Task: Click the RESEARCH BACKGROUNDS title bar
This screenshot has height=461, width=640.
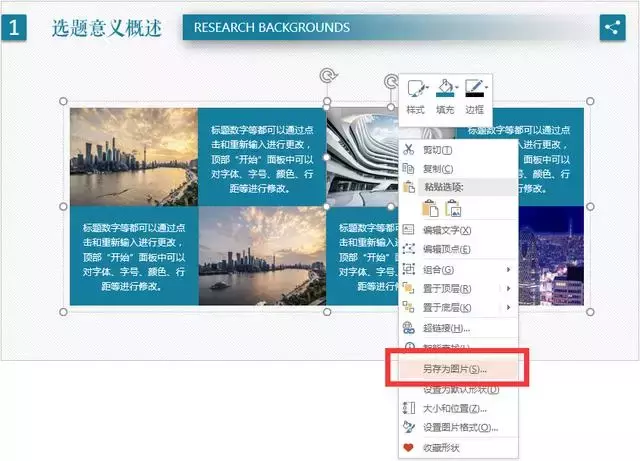Action: click(x=392, y=27)
